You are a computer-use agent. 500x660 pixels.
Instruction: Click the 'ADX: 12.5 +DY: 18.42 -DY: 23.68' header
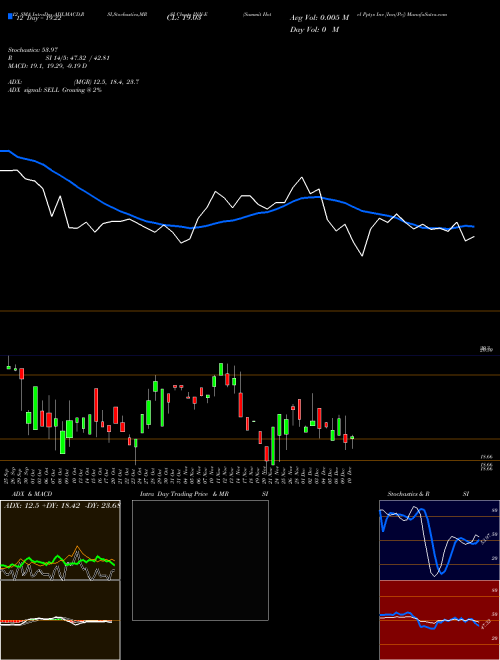pos(61,505)
